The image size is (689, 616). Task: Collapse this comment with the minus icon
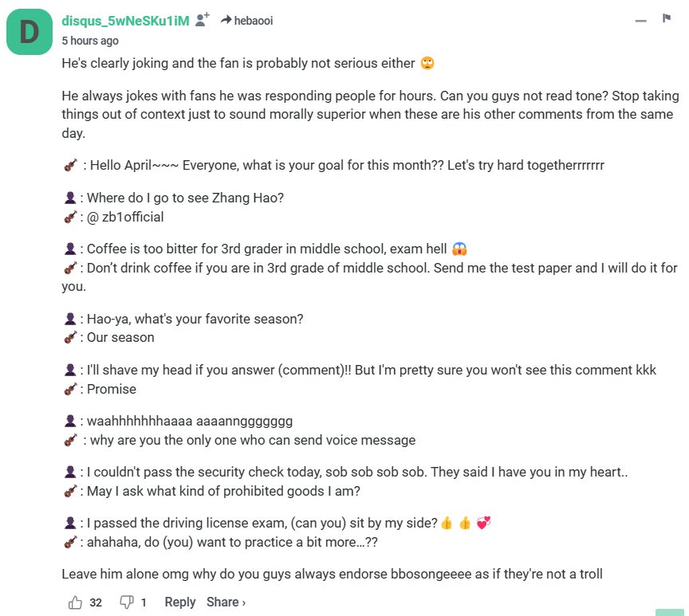point(640,21)
